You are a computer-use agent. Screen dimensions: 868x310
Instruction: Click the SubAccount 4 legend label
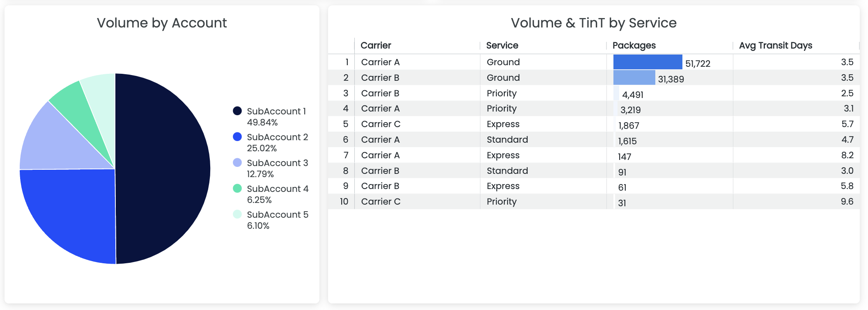coord(278,189)
